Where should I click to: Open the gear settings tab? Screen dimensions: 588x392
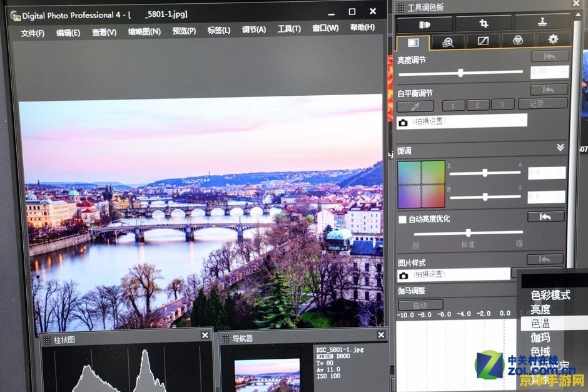coord(552,39)
